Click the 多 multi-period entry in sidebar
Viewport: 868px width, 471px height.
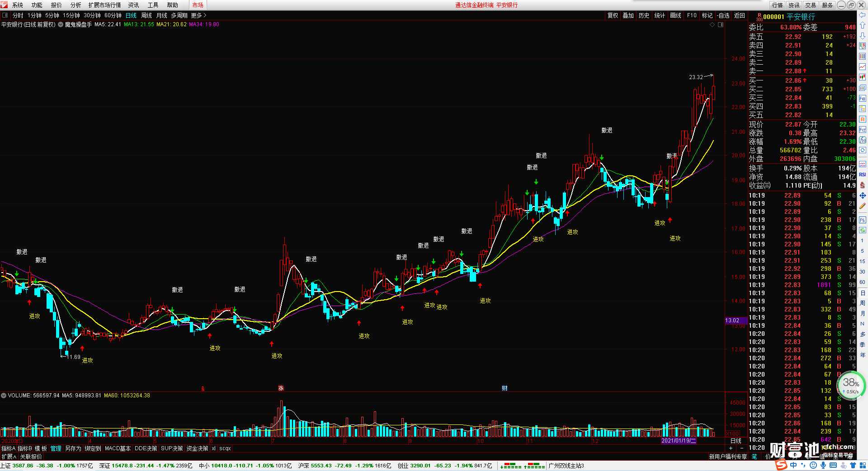[863, 334]
